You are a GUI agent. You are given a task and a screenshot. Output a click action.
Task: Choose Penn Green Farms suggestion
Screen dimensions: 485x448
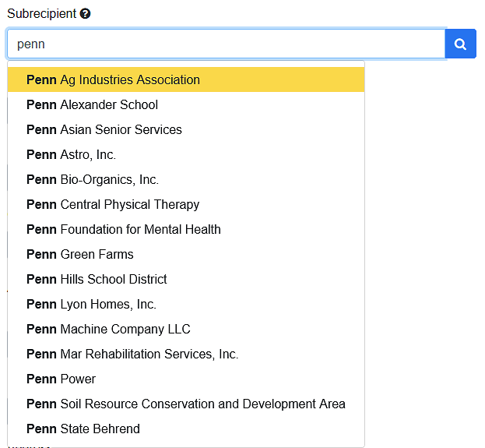(x=80, y=254)
